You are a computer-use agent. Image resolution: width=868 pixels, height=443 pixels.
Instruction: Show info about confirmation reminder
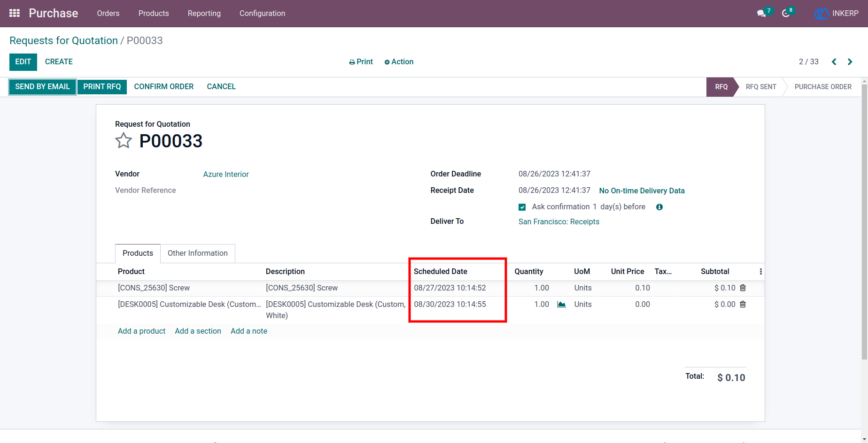pos(659,207)
